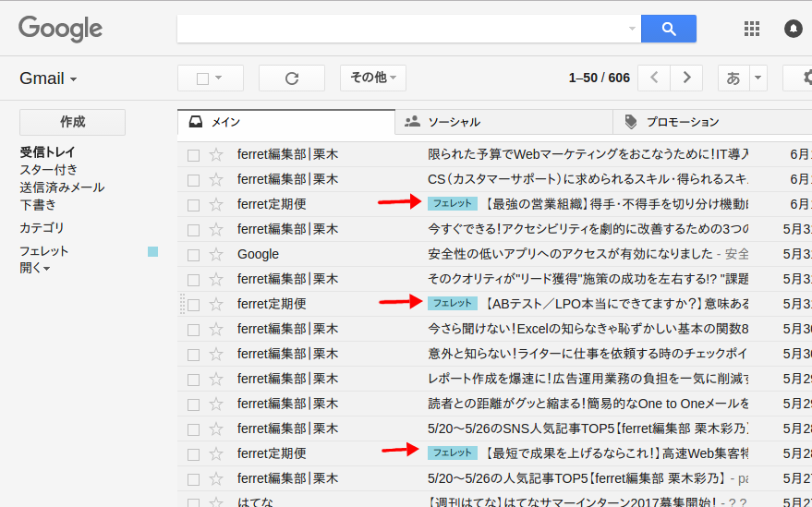Click the フェレット label color swatch
The image size is (812, 507).
(x=152, y=252)
